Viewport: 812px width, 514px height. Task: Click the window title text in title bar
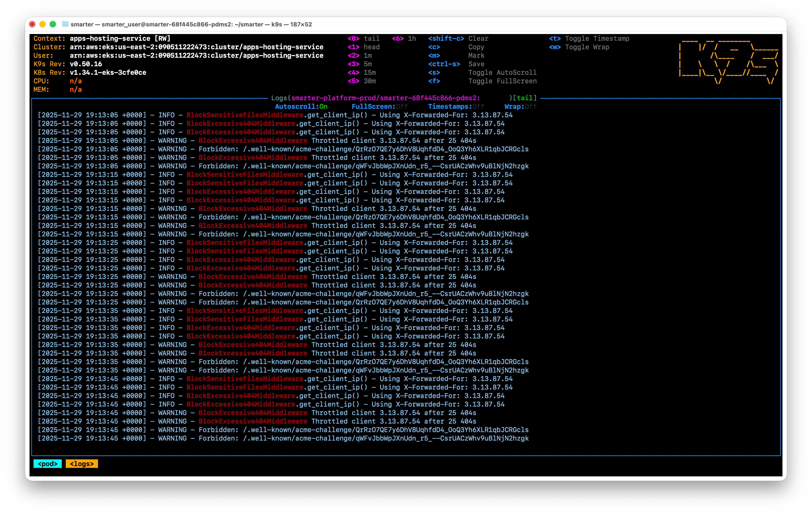coord(191,24)
